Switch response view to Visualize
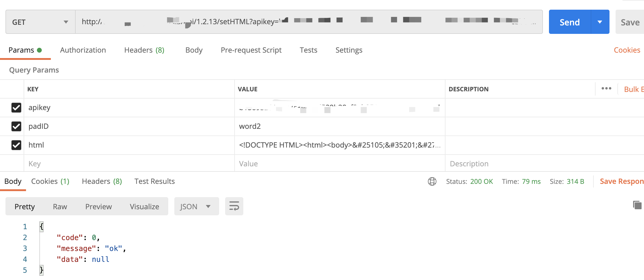Image resolution: width=644 pixels, height=280 pixels. point(144,206)
